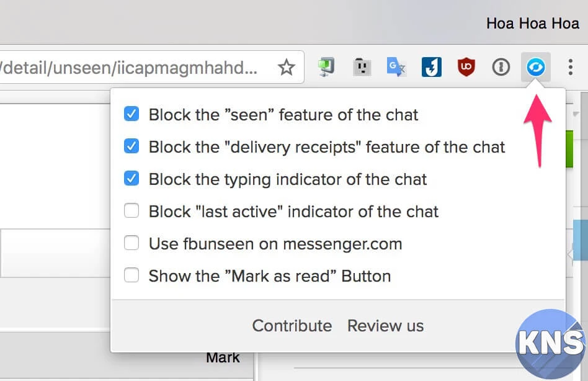Open the Review us link
The image size is (588, 381).
(x=385, y=326)
